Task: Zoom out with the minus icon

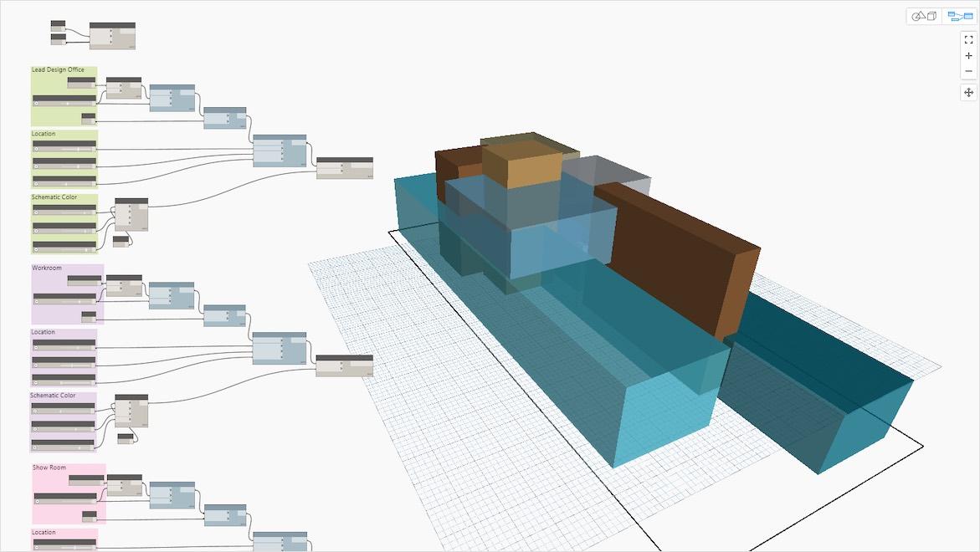Action: [969, 71]
